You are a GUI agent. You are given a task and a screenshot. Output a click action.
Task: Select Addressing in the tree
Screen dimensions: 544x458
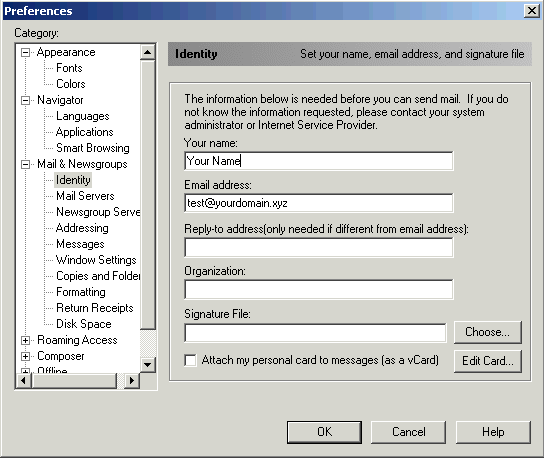pyautogui.click(x=82, y=228)
